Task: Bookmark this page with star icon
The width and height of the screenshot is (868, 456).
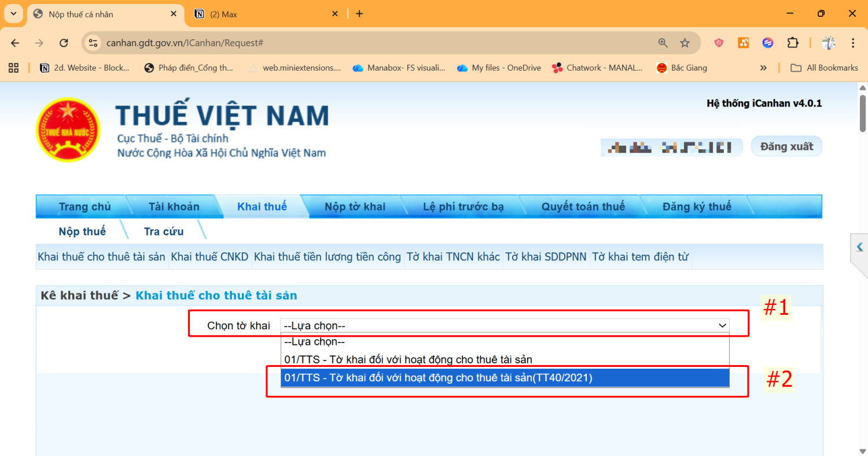Action: (685, 43)
